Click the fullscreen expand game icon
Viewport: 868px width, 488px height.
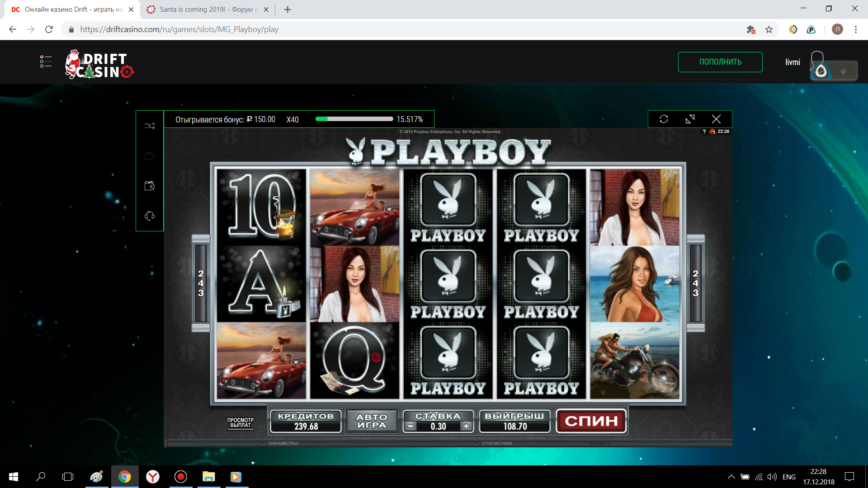click(690, 119)
